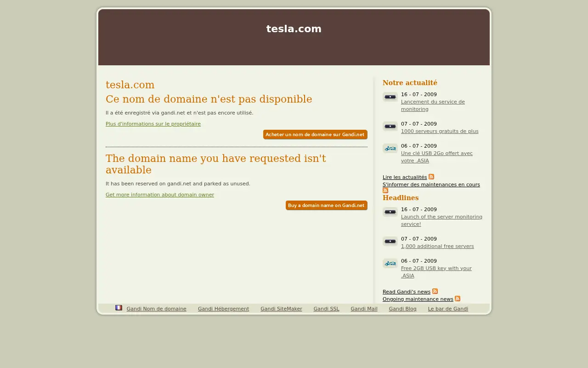The height and width of the screenshot is (368, 588).
Task: Click Buy a domain name on Gandi.net button
Action: pyautogui.click(x=327, y=205)
